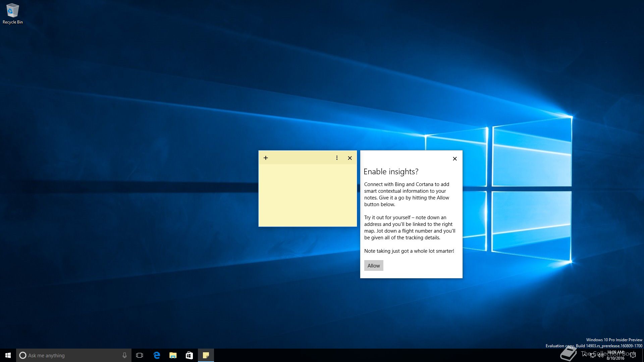Open the Windows Store taskbar icon
The height and width of the screenshot is (362, 644).
click(189, 355)
